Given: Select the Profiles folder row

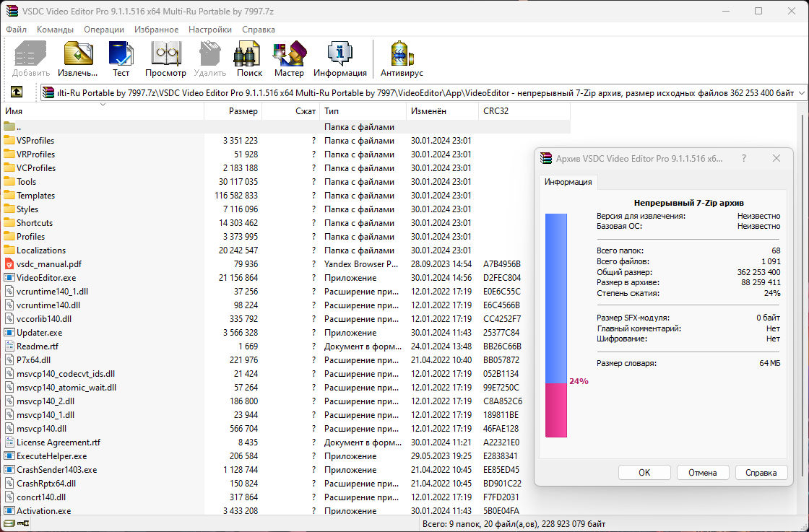Looking at the screenshot, I should (x=286, y=236).
